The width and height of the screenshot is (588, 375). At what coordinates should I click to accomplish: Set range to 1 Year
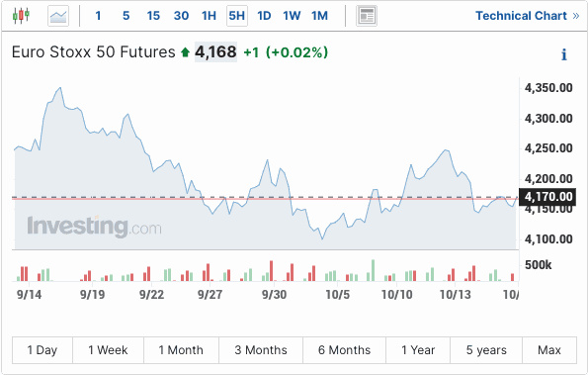[418, 350]
